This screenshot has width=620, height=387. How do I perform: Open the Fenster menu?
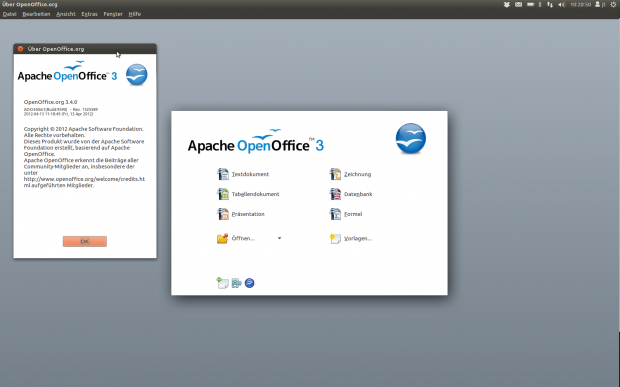(113, 14)
